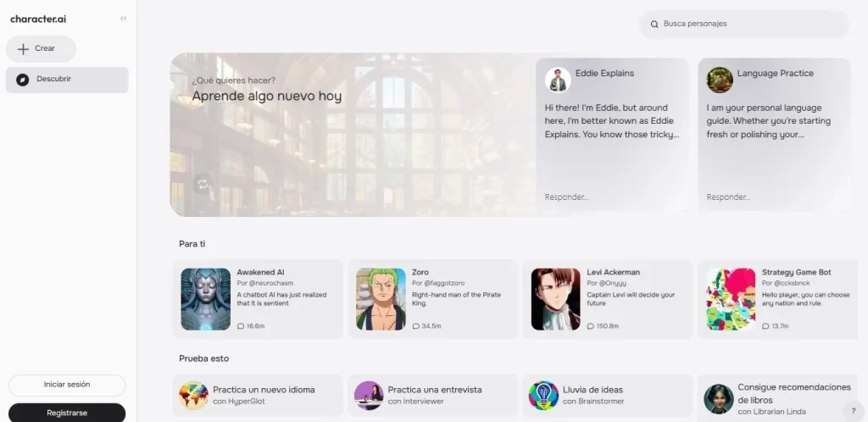Click the Brainstormer lightbulb icon
Image resolution: width=868 pixels, height=422 pixels.
(543, 396)
